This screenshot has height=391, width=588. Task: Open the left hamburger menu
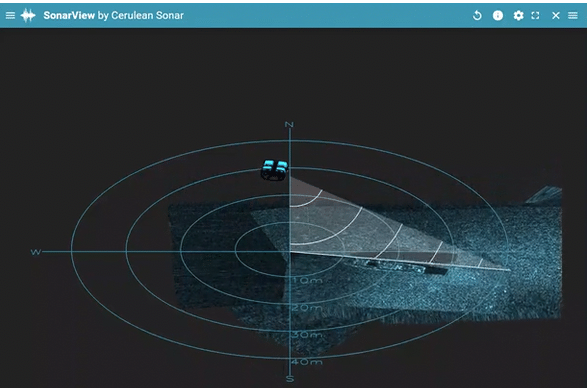[10, 15]
